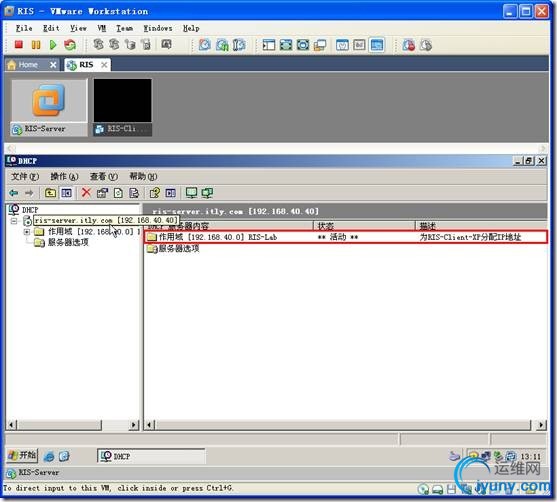Expand the 作用域 [192.168.40.0] tree node
The image size is (557, 502).
pyautogui.click(x=27, y=232)
